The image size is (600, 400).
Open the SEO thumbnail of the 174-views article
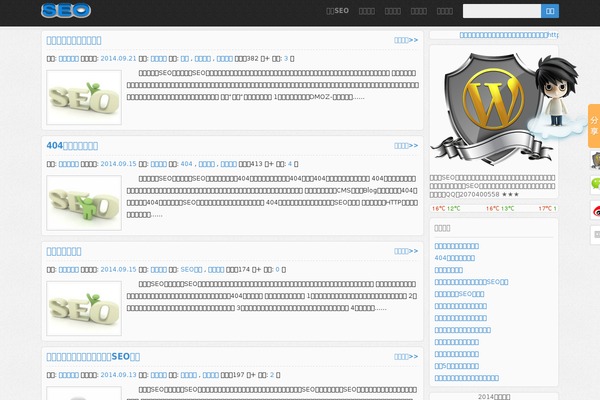[x=84, y=309]
